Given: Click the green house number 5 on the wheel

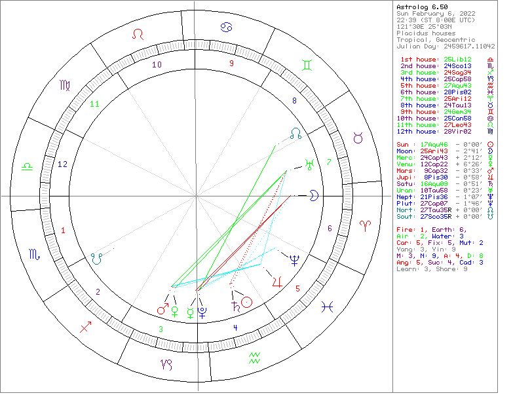Looking at the screenshot, I should pos(297,288).
